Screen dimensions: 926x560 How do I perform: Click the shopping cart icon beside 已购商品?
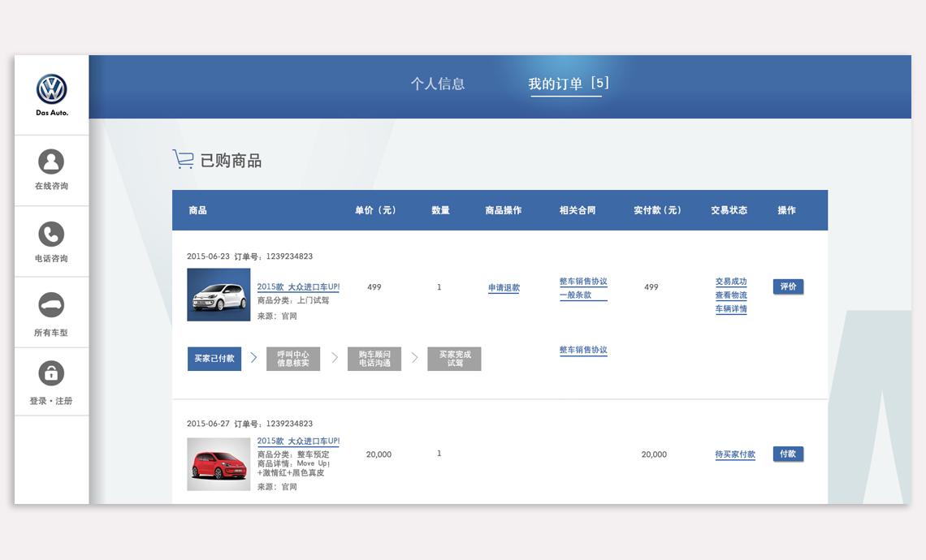(183, 160)
